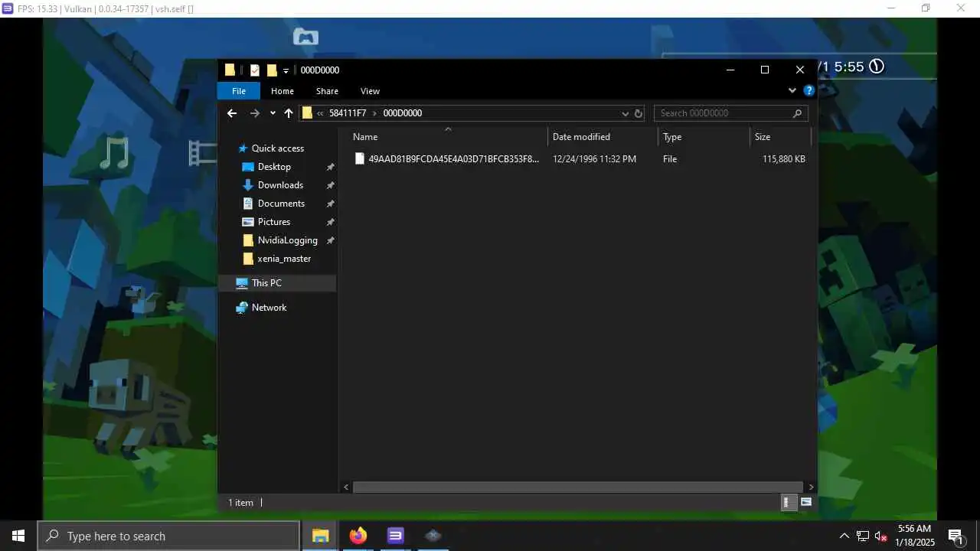Click the pin icon next to Downloads
Viewport: 980px width, 551px height.
tap(330, 185)
